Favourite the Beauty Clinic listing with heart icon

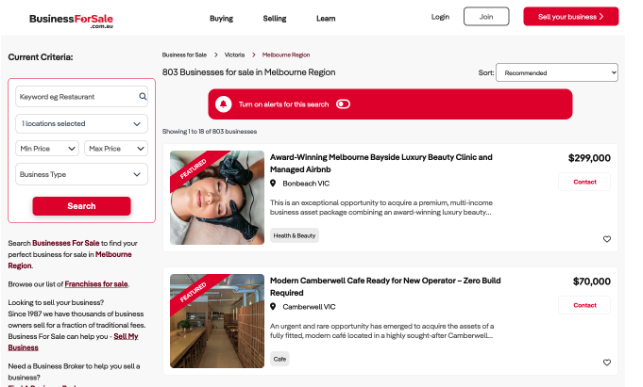(607, 239)
